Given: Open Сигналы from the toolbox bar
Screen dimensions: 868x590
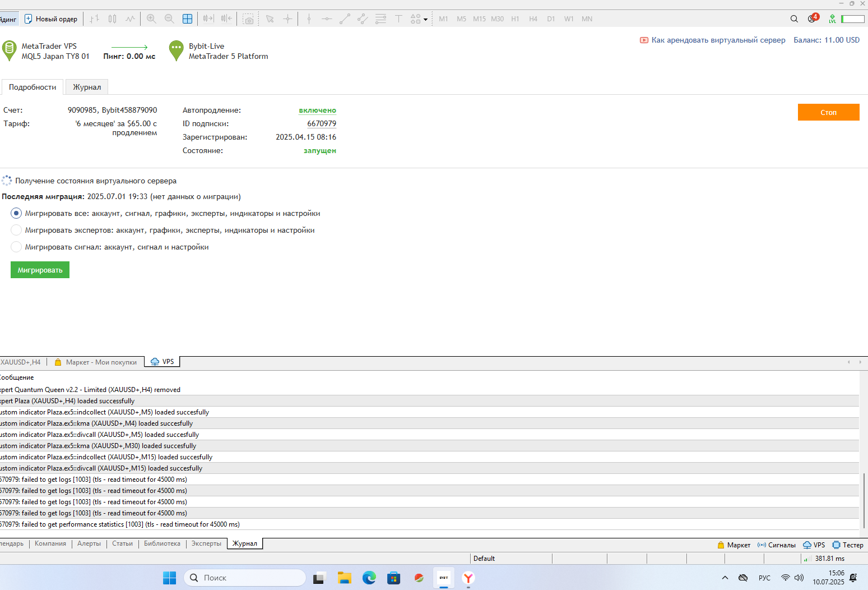Looking at the screenshot, I should (x=776, y=545).
